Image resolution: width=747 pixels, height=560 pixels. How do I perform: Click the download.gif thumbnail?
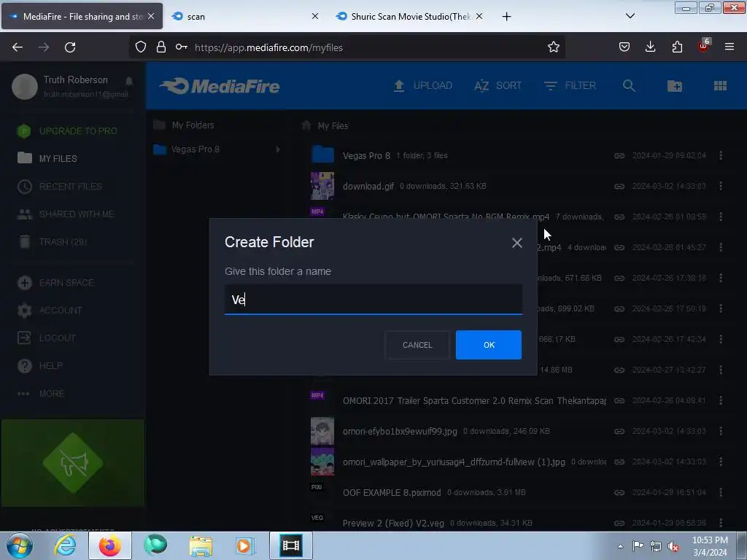(322, 186)
